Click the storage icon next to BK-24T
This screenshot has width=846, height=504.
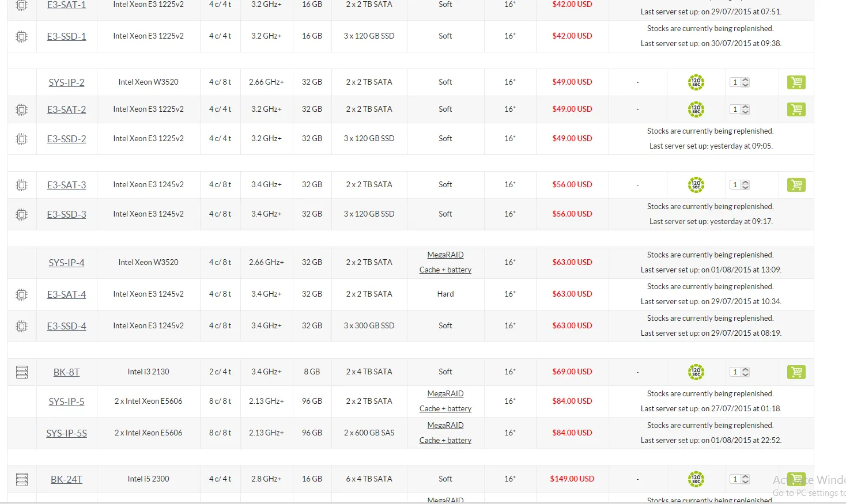coord(22,479)
